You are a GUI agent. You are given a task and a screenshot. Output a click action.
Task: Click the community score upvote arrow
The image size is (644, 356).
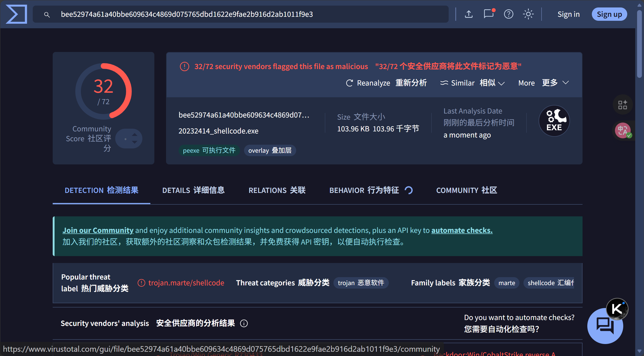pos(135,135)
